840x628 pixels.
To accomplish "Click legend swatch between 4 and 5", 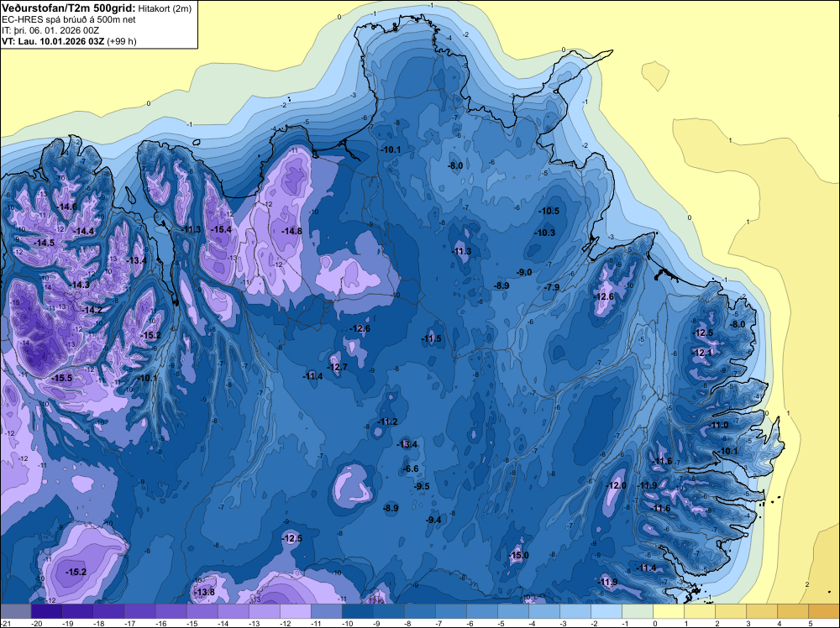I will click(793, 611).
